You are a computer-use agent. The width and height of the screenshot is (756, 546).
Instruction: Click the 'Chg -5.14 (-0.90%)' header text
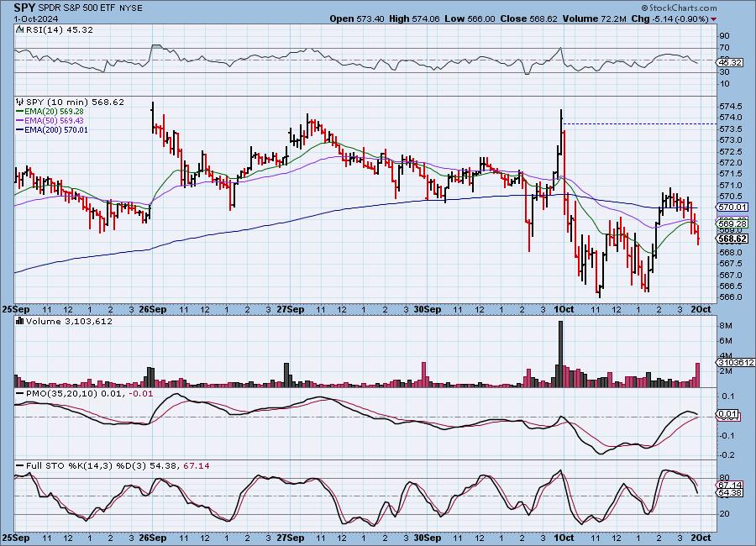[669, 18]
